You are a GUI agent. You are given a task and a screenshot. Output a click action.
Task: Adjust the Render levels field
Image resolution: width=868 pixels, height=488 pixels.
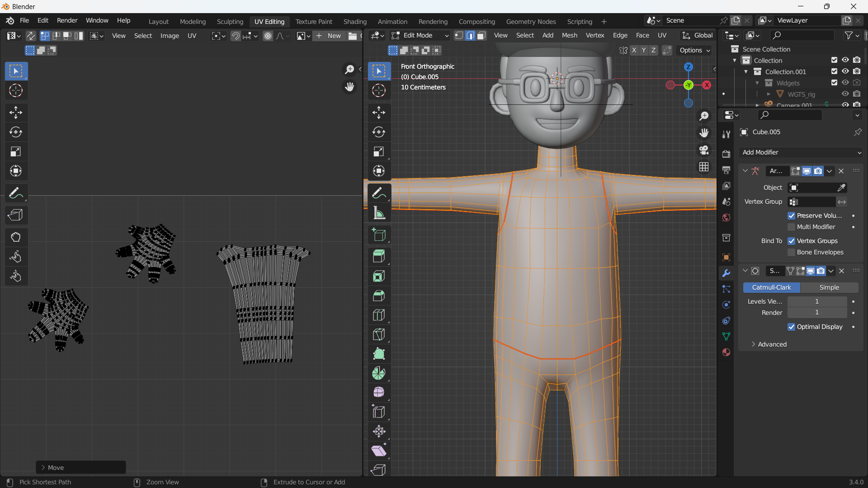[817, 313]
